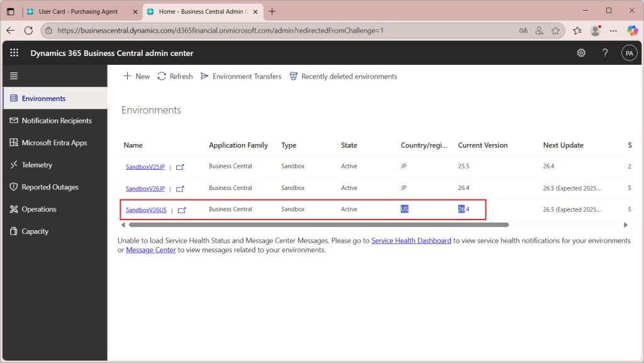This screenshot has height=363, width=644.
Task: Open admin center settings gear
Action: 580,53
